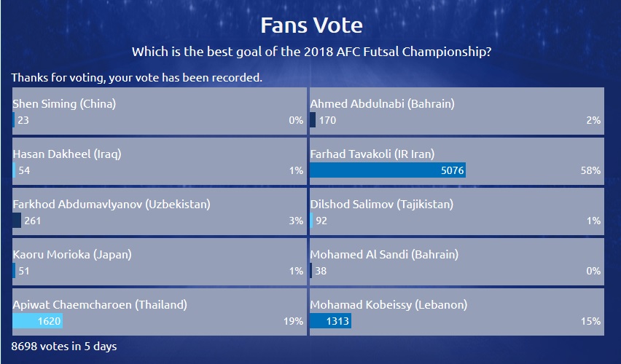Click the 170 vote count for Ahmed Abdulnabi

[x=327, y=120]
